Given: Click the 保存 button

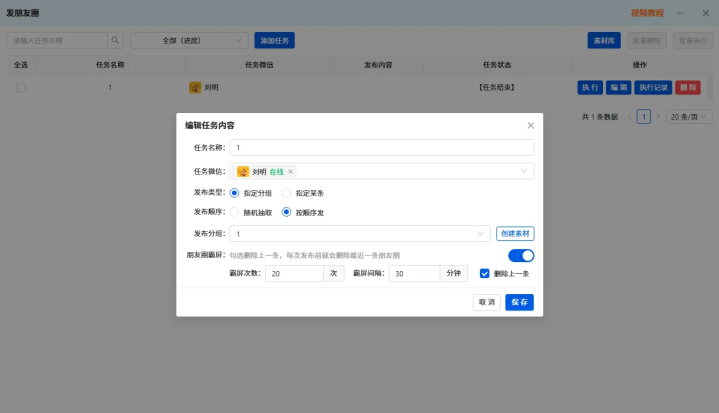Looking at the screenshot, I should click(520, 302).
